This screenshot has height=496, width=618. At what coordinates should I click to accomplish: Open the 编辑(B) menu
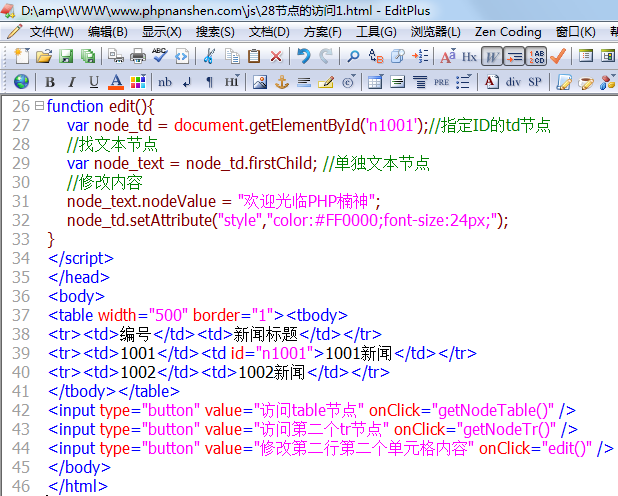click(x=108, y=32)
